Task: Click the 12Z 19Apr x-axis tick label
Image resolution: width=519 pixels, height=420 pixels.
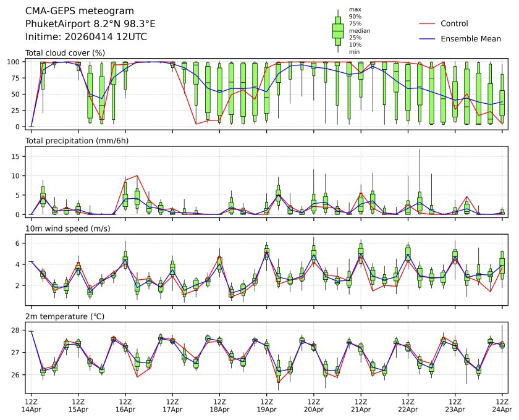Action: [x=267, y=405]
